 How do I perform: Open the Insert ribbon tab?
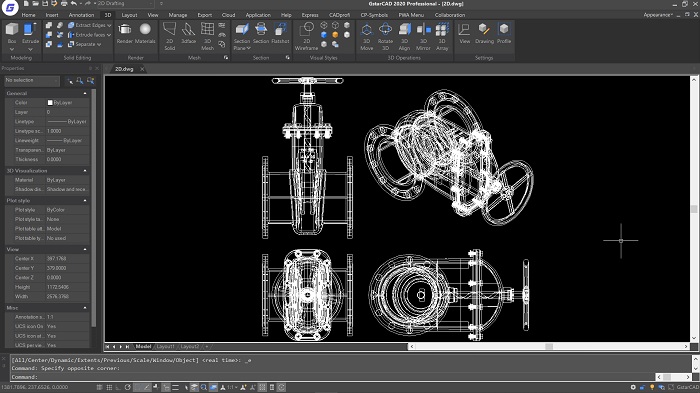tap(52, 15)
